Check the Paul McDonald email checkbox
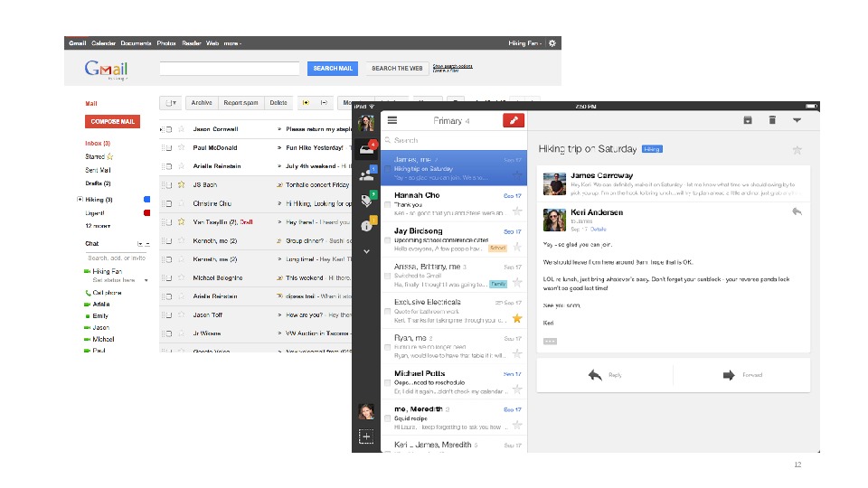Viewport: 868px width, 488px height. pos(169,148)
